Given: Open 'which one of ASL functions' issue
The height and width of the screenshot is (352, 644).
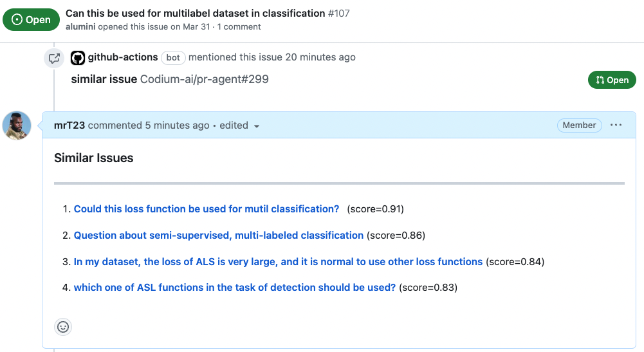Looking at the screenshot, I should tap(235, 288).
